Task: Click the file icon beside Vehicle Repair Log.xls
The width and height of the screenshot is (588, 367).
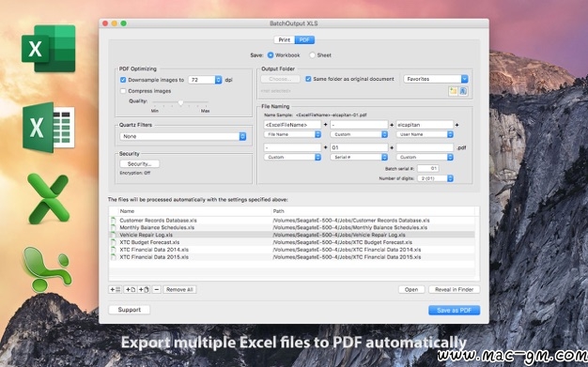Action: pos(114,235)
